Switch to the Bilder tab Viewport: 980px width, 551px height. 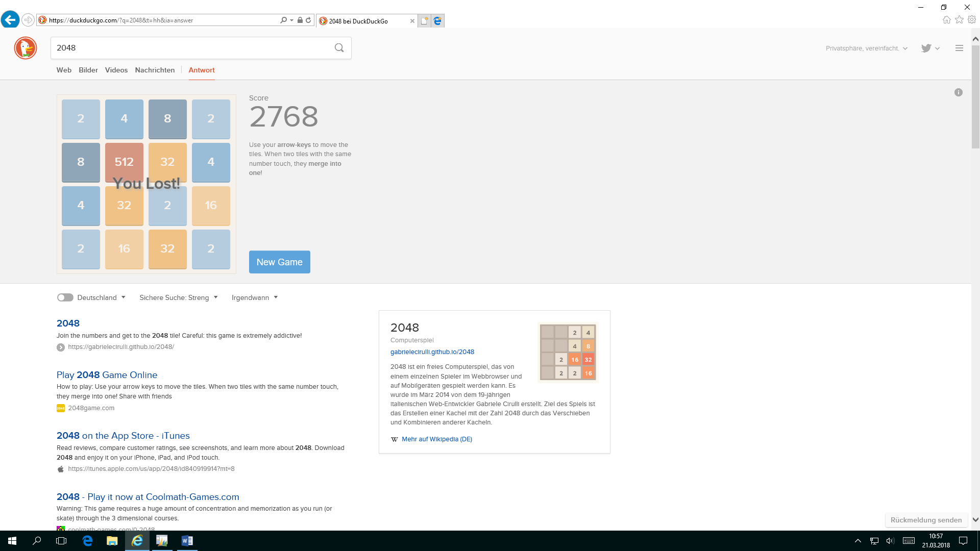pos(88,70)
